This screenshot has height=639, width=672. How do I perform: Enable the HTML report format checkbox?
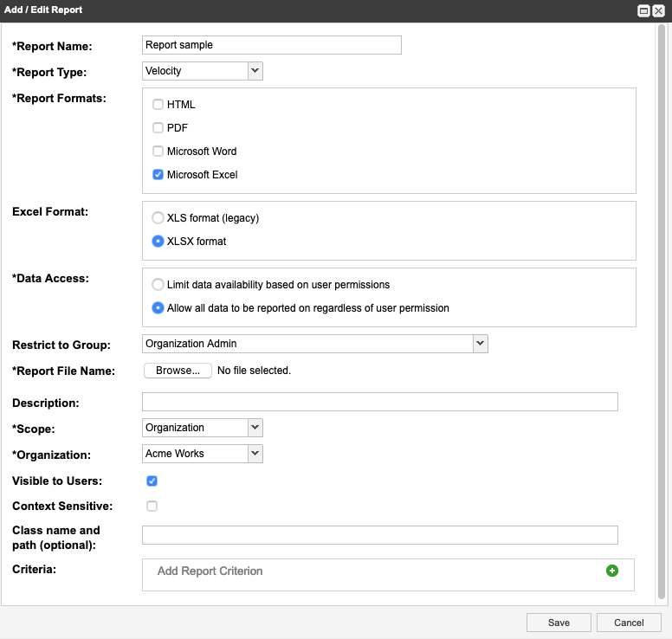click(158, 105)
